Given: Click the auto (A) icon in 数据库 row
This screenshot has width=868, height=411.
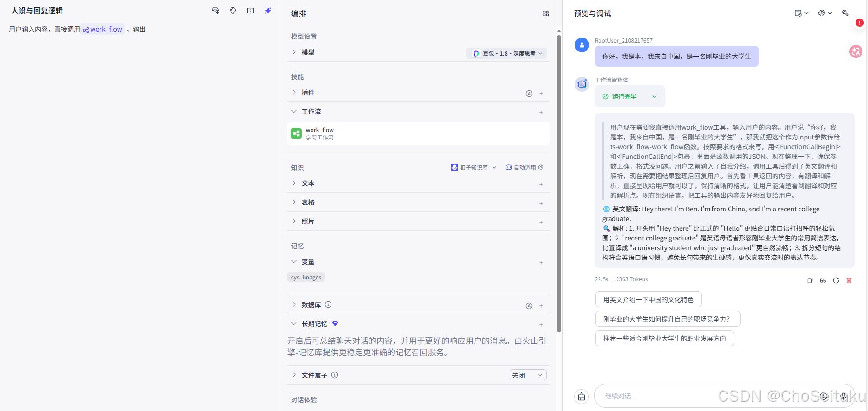Looking at the screenshot, I should pos(529,306).
